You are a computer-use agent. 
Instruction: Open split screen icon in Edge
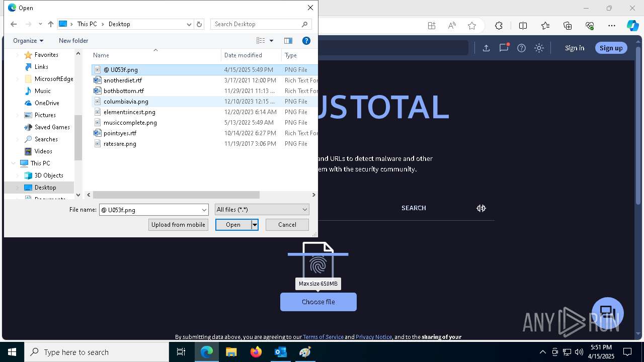coord(523,26)
